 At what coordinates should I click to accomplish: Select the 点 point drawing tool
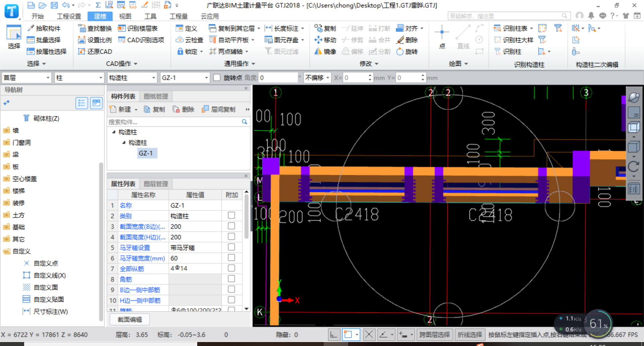pyautogui.click(x=442, y=37)
